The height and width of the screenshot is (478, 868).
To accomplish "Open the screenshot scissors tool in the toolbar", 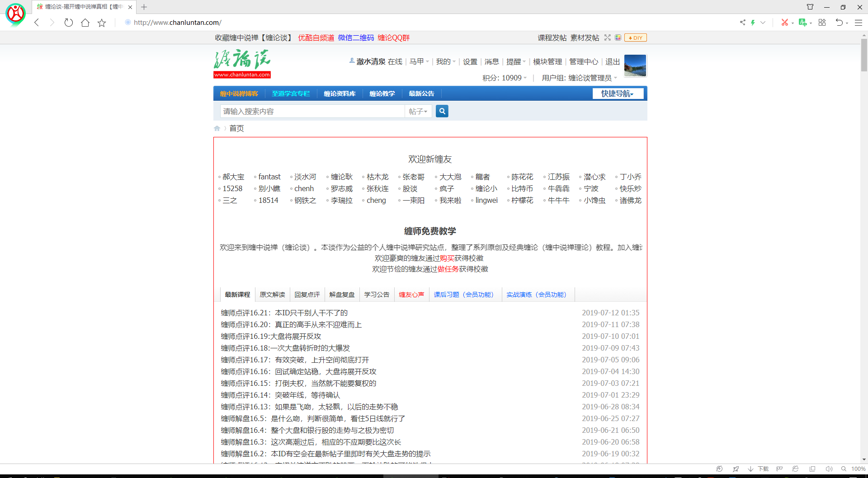I will tap(786, 22).
